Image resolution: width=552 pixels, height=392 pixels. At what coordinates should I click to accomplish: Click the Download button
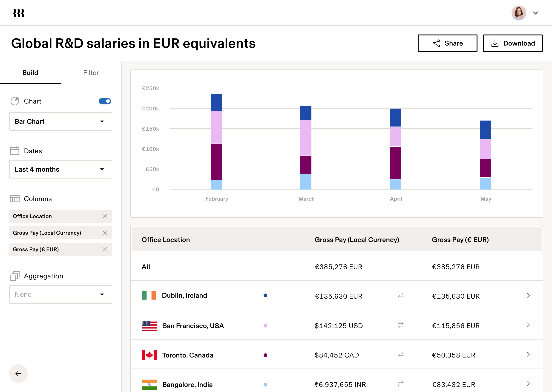click(x=513, y=43)
